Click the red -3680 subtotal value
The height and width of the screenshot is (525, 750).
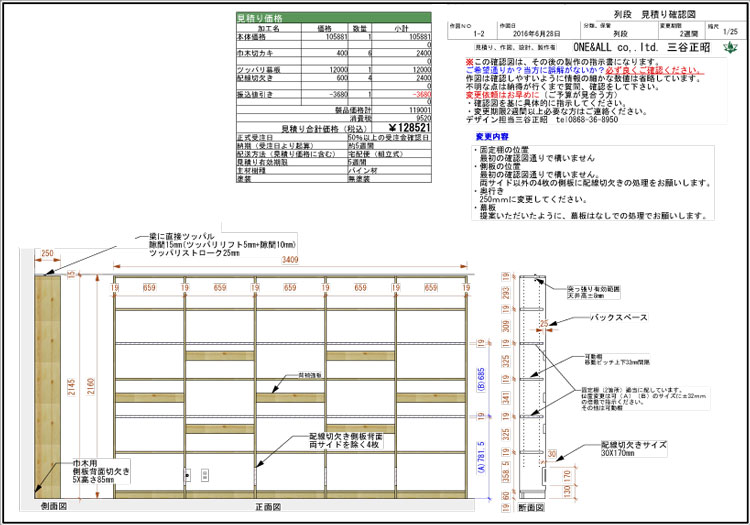(x=421, y=95)
